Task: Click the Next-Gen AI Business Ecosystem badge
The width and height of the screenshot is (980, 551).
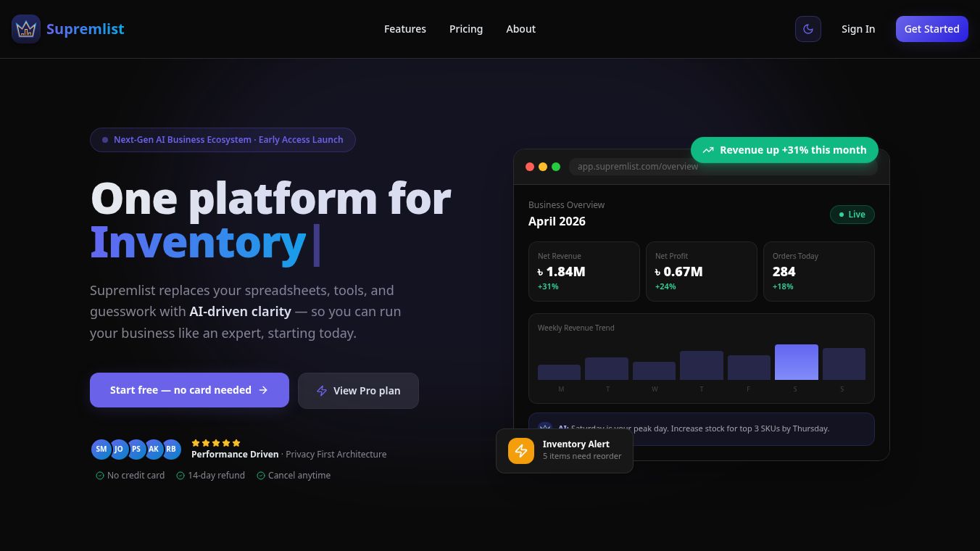Action: click(223, 140)
